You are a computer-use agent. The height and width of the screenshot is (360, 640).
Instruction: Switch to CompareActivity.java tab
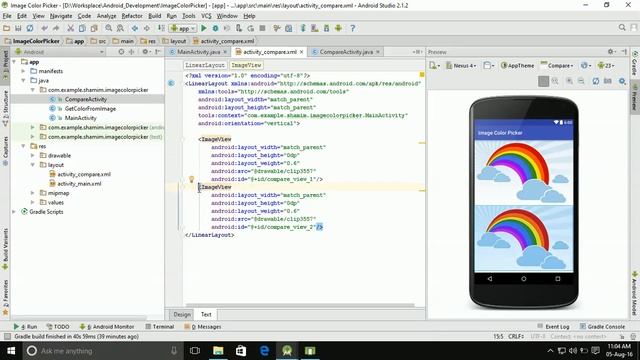(346, 52)
